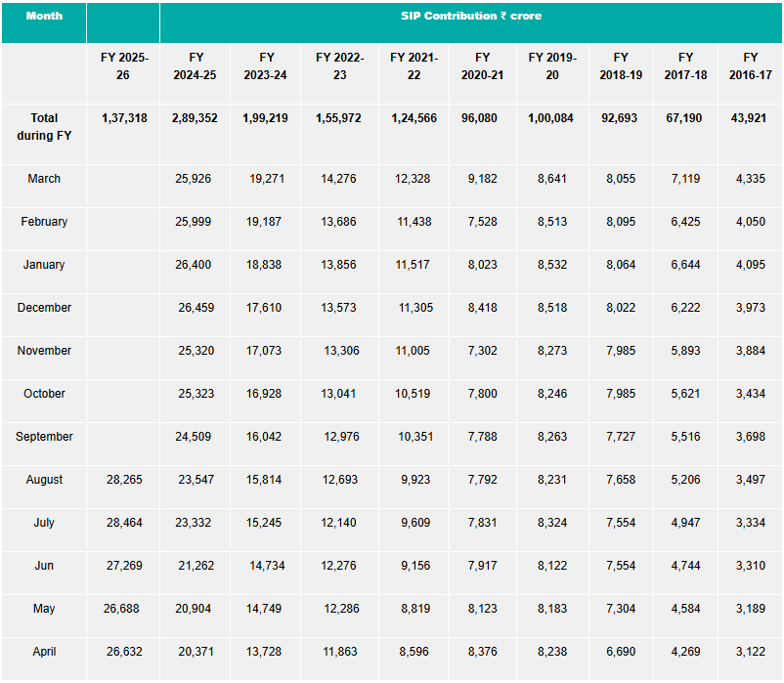This screenshot has width=784, height=683.
Task: Click April FY 2016-17 value 3,122
Action: point(749,652)
